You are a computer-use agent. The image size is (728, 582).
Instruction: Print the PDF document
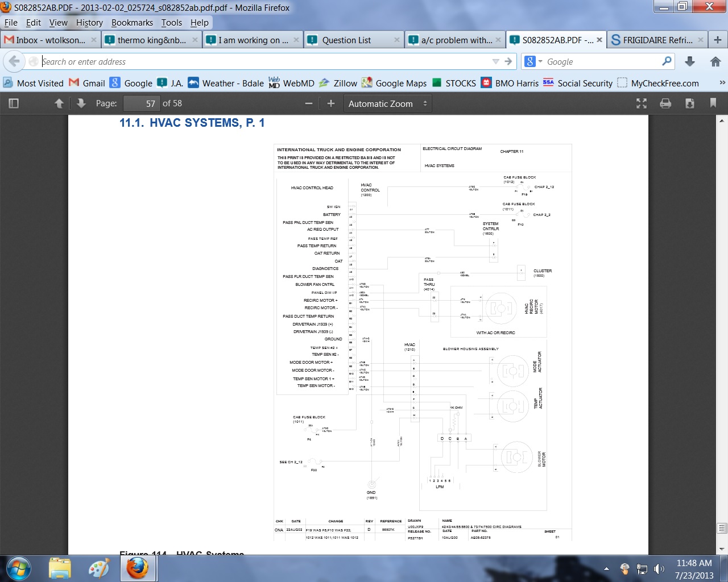coord(665,103)
